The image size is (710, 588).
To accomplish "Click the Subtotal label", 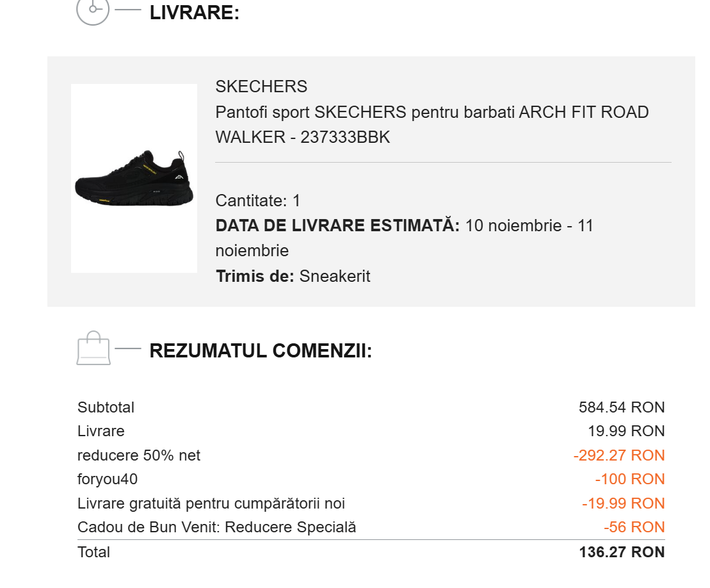I will tap(106, 407).
